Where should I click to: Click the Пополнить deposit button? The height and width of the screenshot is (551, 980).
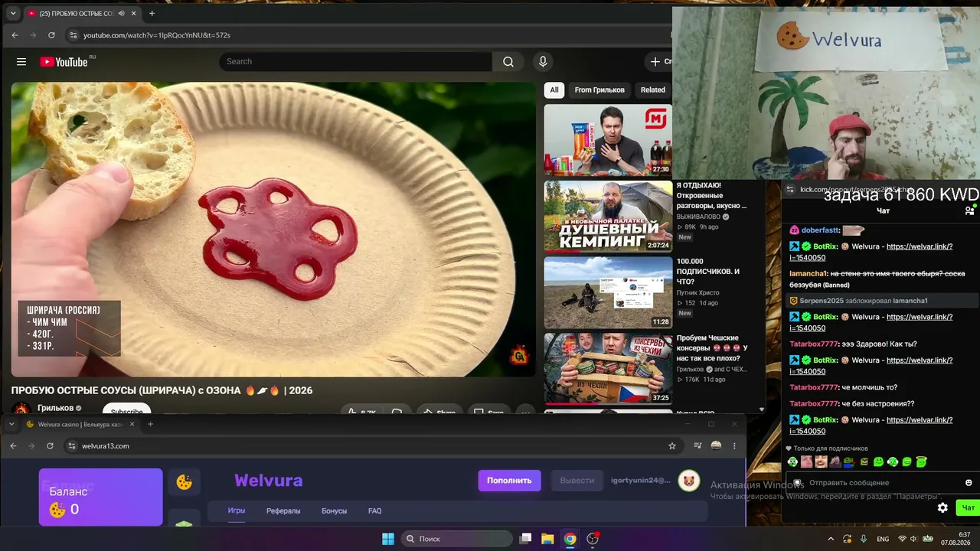tap(509, 481)
